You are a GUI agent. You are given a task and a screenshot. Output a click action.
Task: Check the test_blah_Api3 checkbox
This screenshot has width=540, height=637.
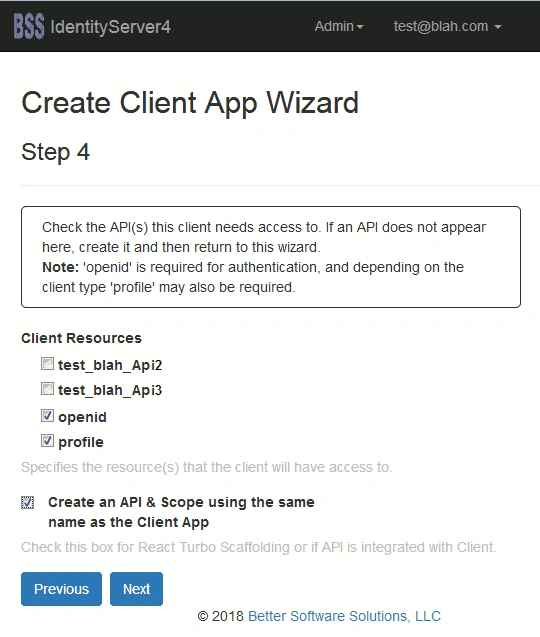pyautogui.click(x=47, y=389)
